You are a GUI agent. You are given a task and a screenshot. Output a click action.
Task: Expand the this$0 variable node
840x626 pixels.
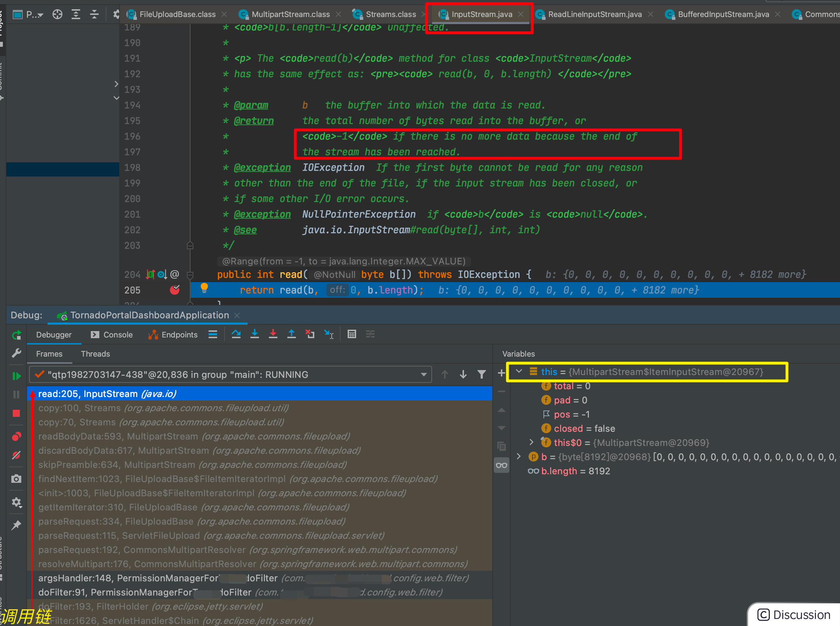click(x=531, y=442)
